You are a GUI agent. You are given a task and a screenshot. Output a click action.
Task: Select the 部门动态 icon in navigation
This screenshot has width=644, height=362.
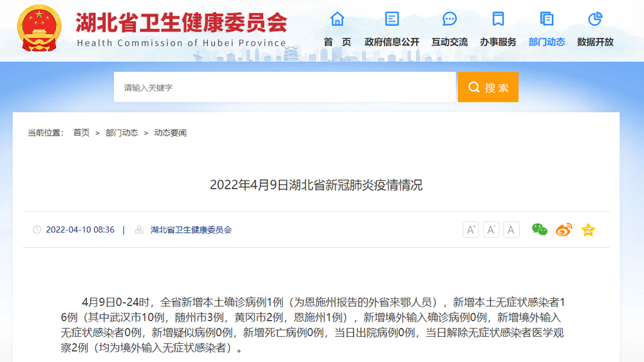point(547,19)
